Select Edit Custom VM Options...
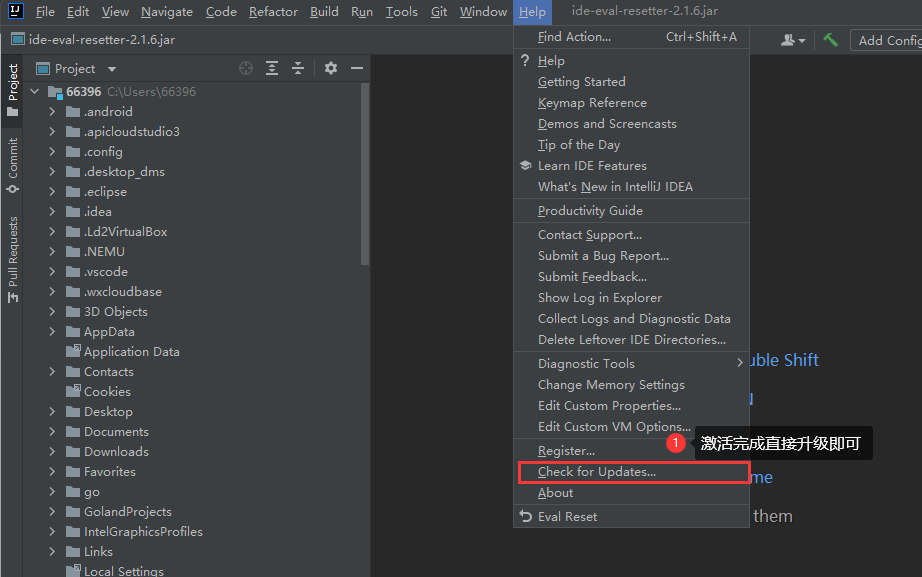 [632, 427]
